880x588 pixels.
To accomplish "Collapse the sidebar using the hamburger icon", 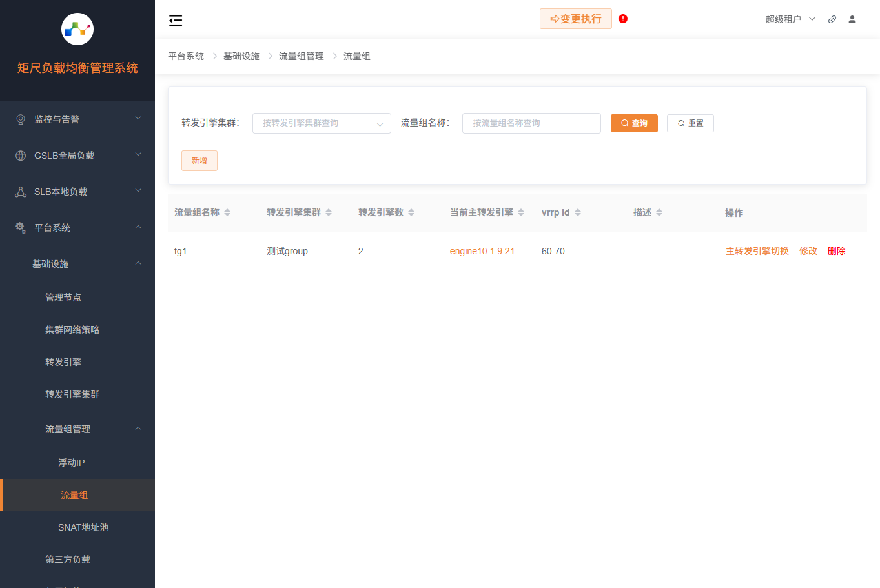I will tap(175, 20).
